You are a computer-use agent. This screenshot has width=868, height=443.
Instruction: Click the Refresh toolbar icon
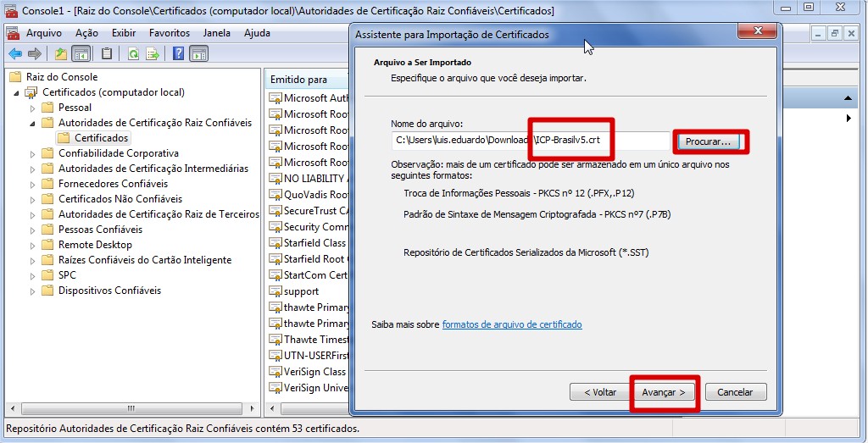(x=133, y=54)
